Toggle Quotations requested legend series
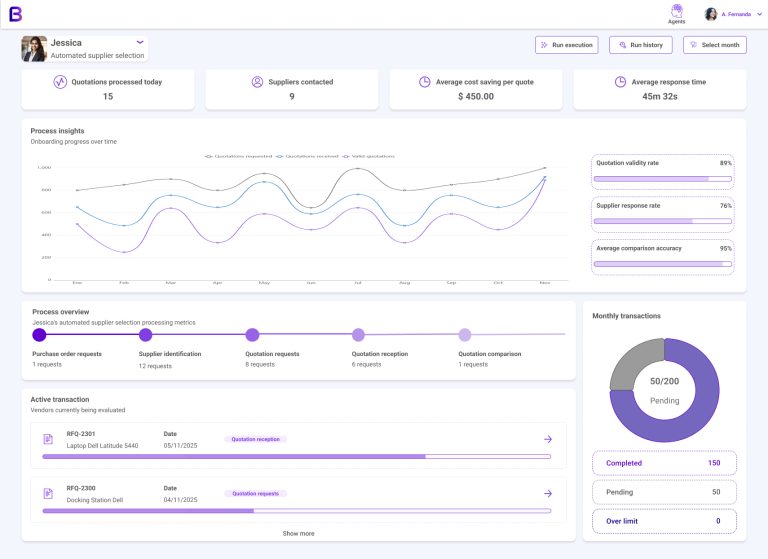 click(238, 156)
